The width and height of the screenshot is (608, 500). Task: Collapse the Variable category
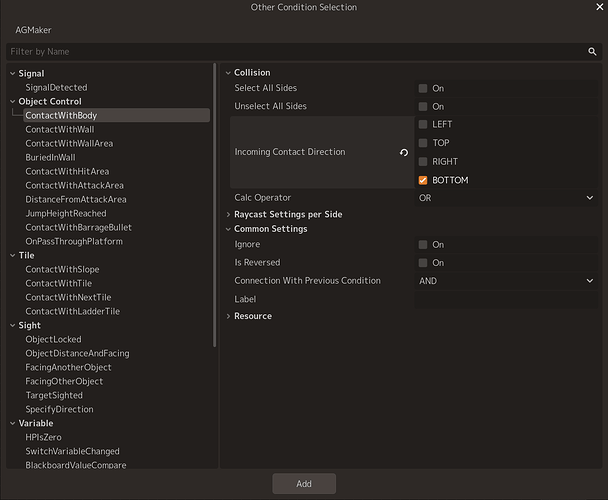click(x=12, y=423)
